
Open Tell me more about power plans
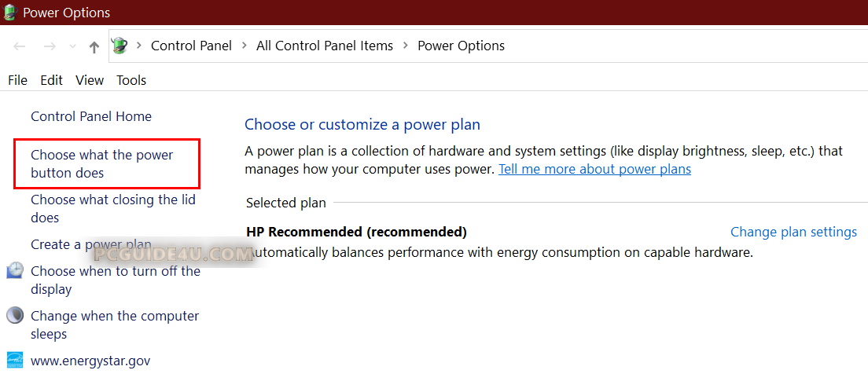[x=594, y=169]
